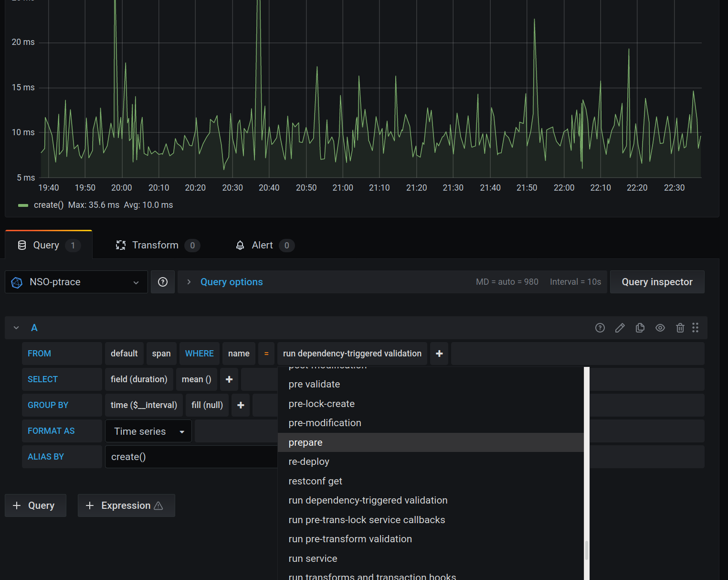Toggle query A visibility eye icon
Viewport: 728px width, 580px height.
pyautogui.click(x=660, y=328)
